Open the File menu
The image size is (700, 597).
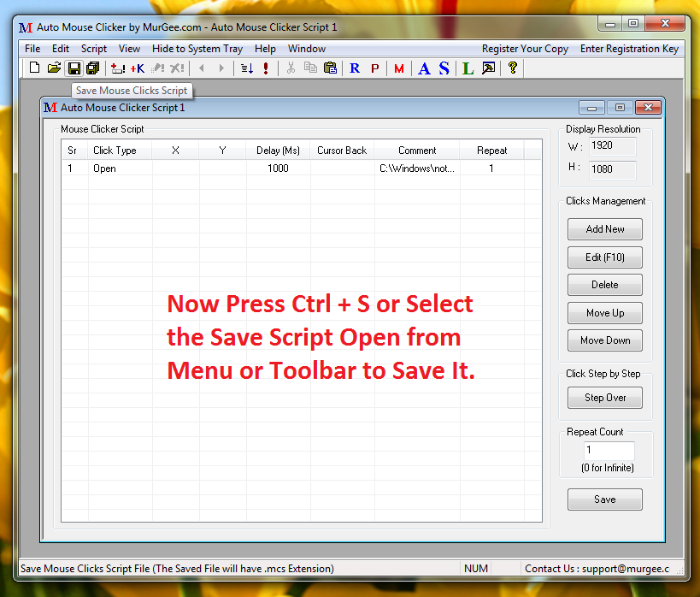(x=32, y=49)
